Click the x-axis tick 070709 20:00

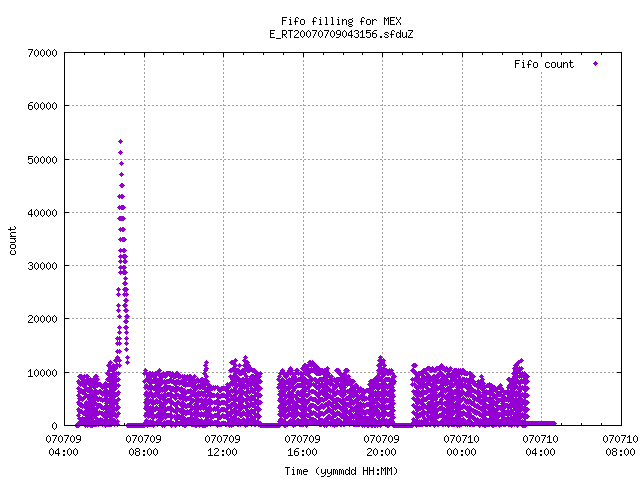(382, 445)
